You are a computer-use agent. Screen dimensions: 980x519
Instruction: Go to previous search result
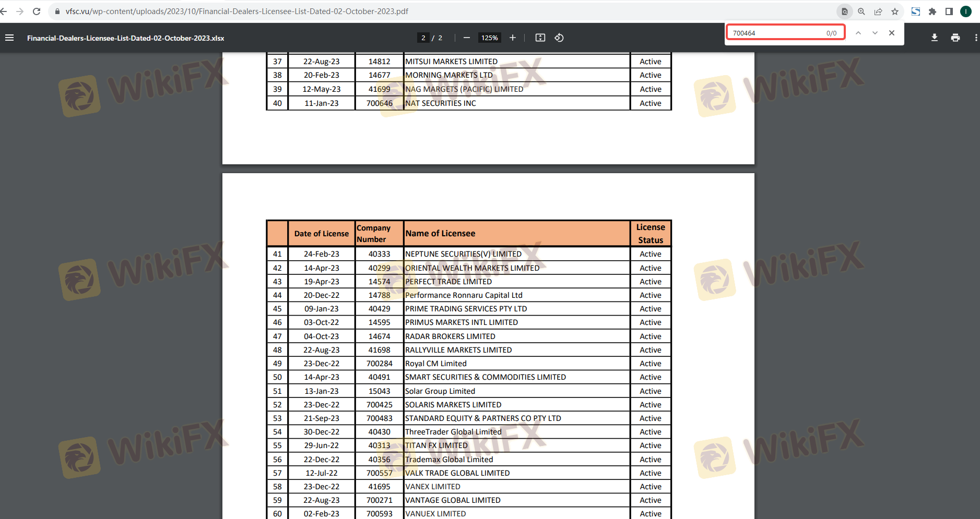(x=858, y=33)
